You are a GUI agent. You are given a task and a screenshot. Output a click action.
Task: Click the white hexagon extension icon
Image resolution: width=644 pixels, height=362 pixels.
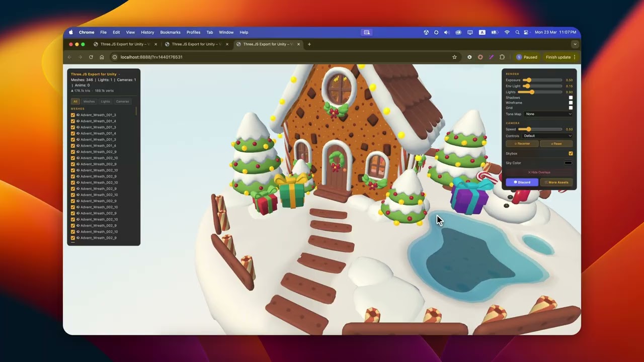coord(469,57)
